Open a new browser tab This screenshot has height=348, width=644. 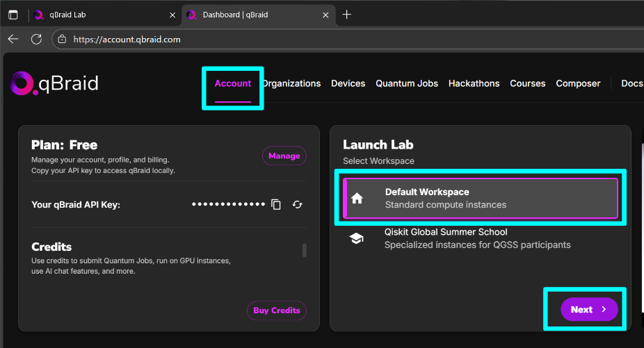coord(346,15)
